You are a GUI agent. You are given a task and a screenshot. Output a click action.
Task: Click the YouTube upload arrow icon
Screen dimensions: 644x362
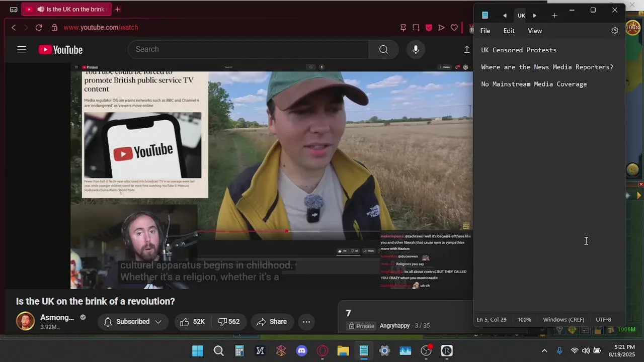point(467,49)
